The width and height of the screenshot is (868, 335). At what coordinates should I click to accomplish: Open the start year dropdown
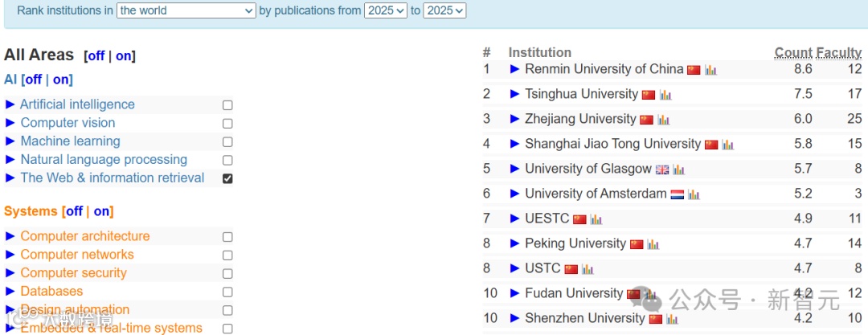pos(386,10)
